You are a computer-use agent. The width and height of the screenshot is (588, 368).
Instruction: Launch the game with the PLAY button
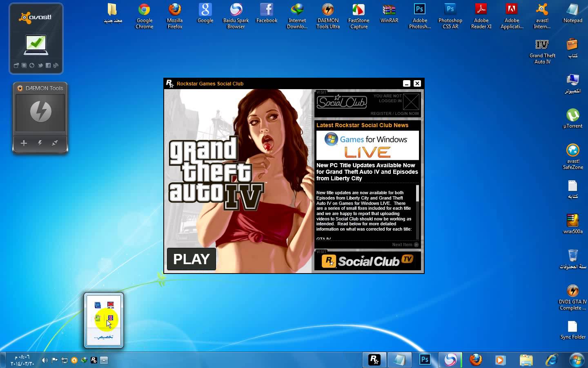(191, 259)
